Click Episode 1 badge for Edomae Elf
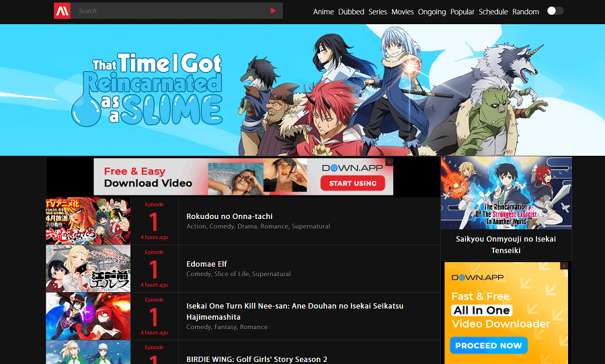 tap(155, 269)
